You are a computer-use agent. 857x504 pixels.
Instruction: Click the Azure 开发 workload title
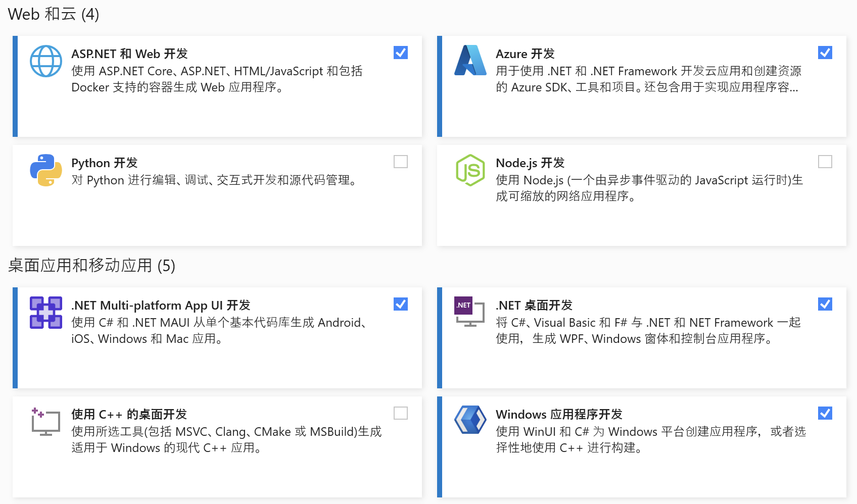click(525, 54)
